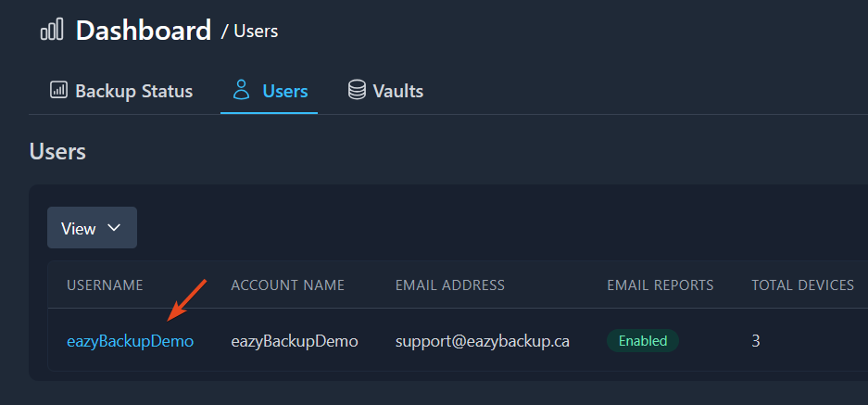Select the Users tab label
Screen dimensions: 868x405
(285, 91)
